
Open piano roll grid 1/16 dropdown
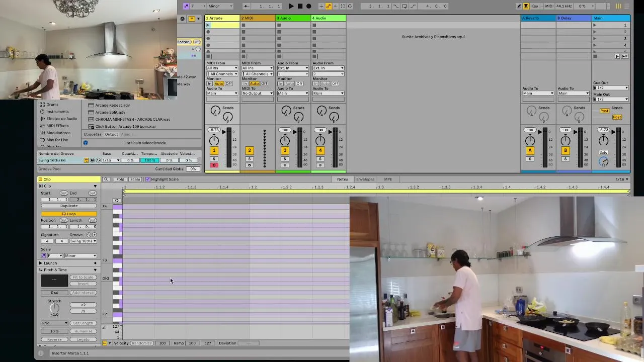622,179
